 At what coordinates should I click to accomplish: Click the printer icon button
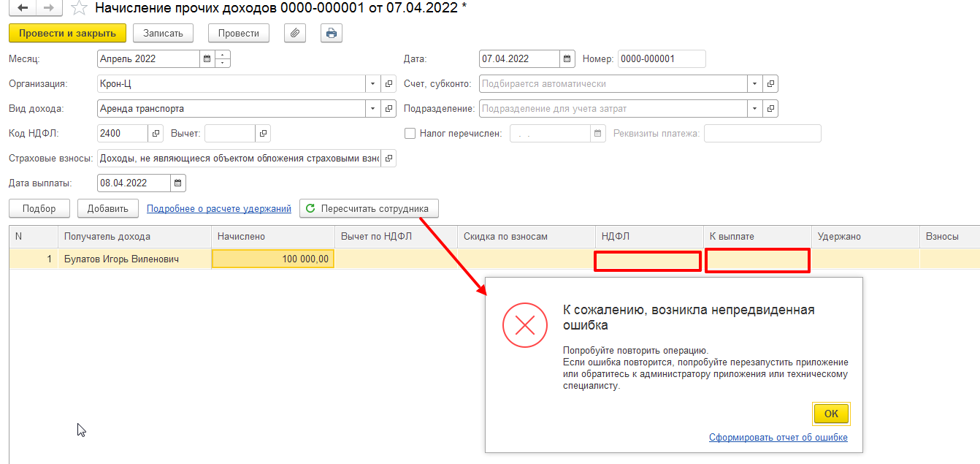[x=332, y=33]
